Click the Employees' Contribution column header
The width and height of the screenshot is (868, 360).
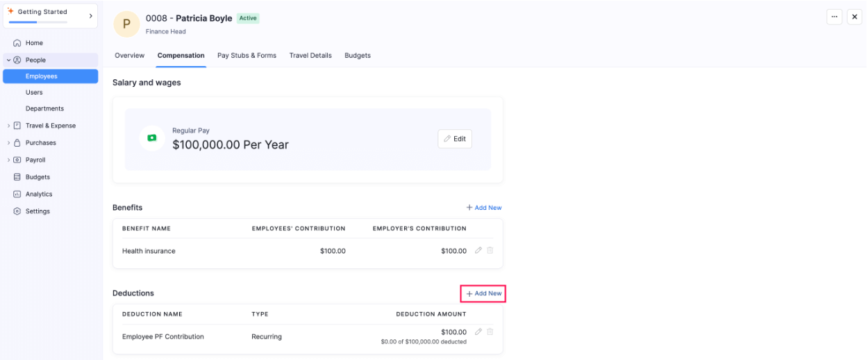click(x=299, y=229)
